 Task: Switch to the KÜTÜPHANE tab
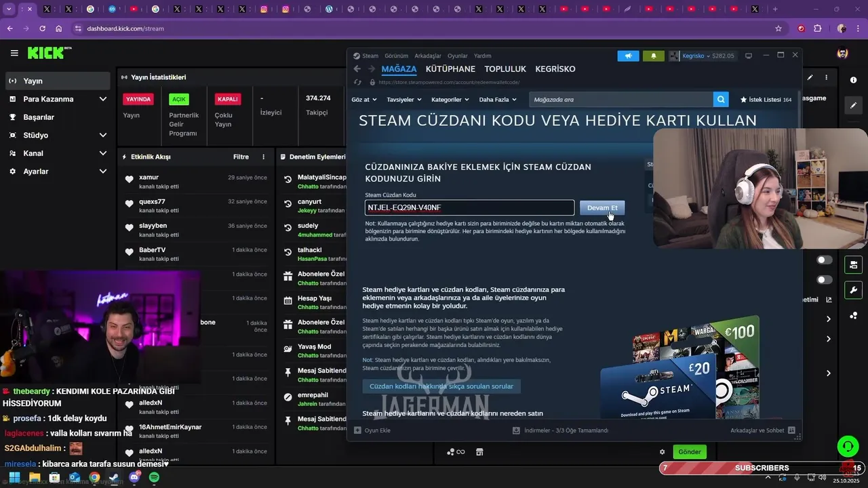point(450,69)
